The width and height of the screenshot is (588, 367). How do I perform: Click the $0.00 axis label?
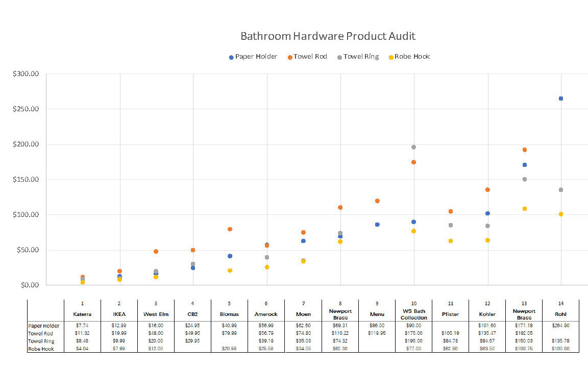(x=30, y=285)
